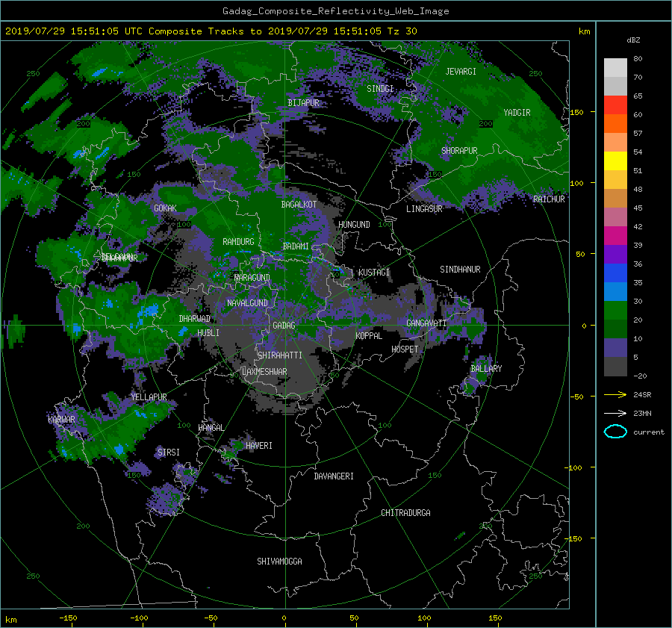
Task: Click the DHARWAD city label
Action: point(195,319)
